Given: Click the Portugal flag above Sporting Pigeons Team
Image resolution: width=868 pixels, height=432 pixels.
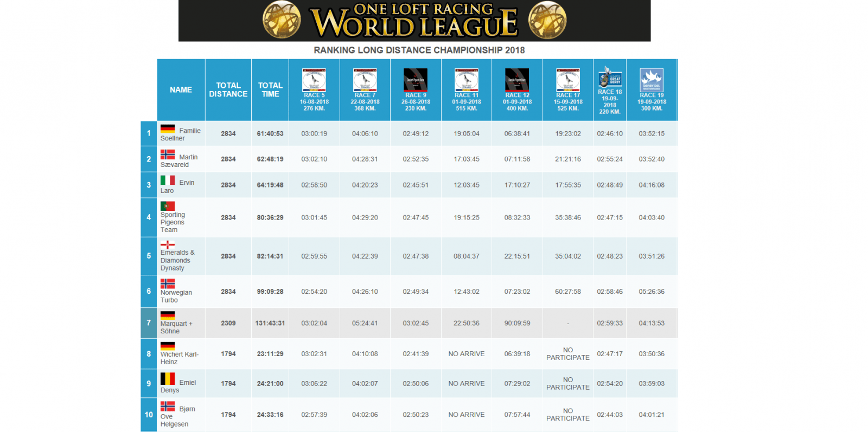Looking at the screenshot, I should [168, 206].
